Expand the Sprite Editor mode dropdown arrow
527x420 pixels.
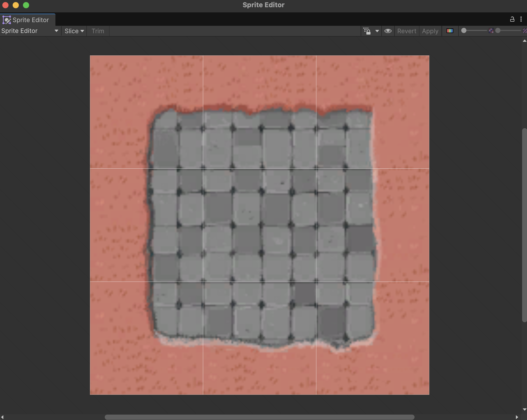coord(56,31)
